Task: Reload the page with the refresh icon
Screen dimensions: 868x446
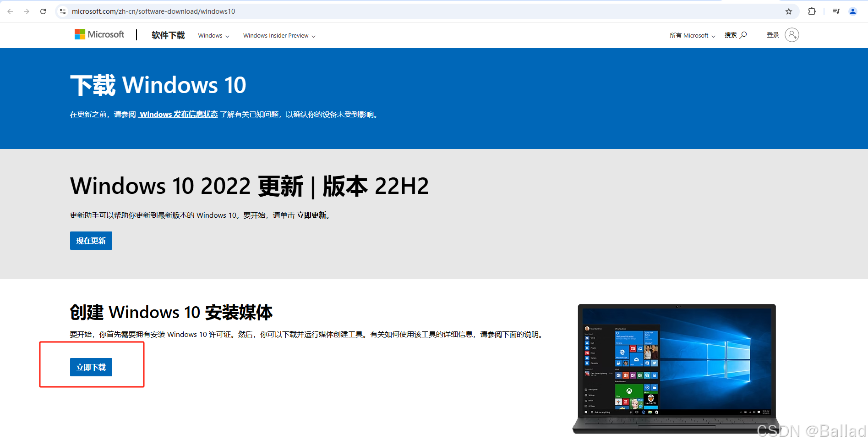Action: pyautogui.click(x=43, y=11)
